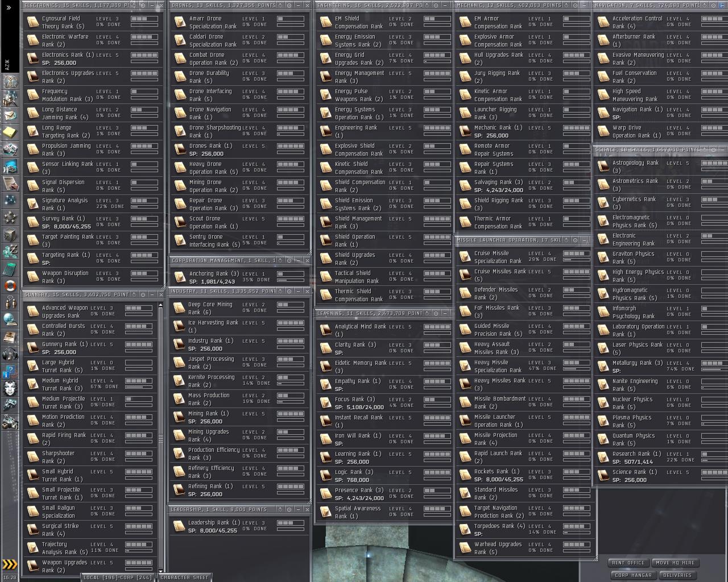Open the Character Sheet icon in sidebar
This screenshot has height=582, width=728.
(10, 81)
